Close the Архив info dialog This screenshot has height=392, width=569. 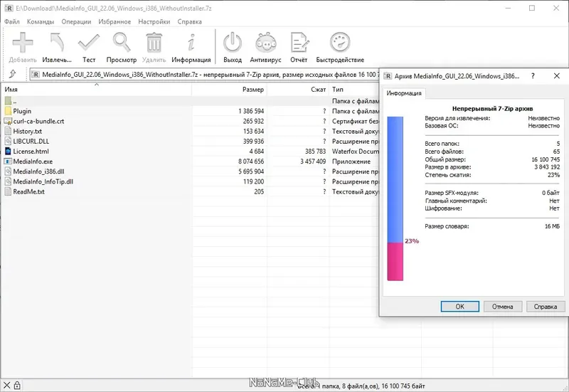coord(557,76)
